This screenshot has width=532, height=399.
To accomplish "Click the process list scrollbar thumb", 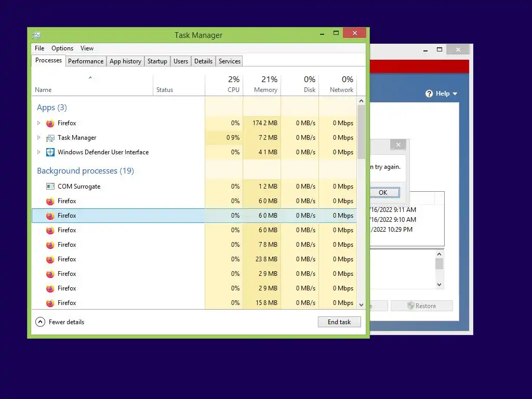I will point(361,131).
